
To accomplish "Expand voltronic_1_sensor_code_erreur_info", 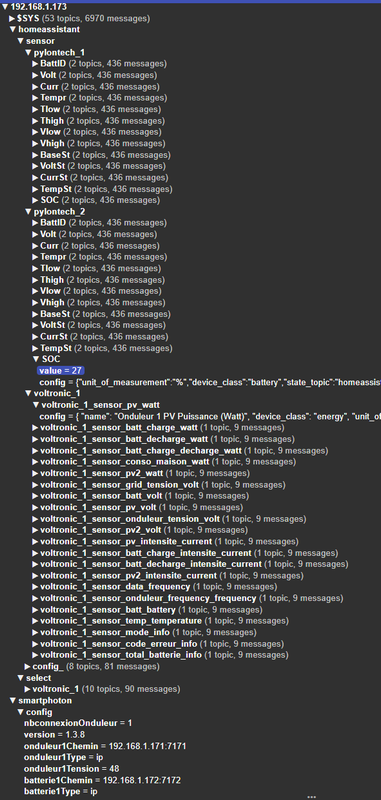I will click(x=35, y=644).
